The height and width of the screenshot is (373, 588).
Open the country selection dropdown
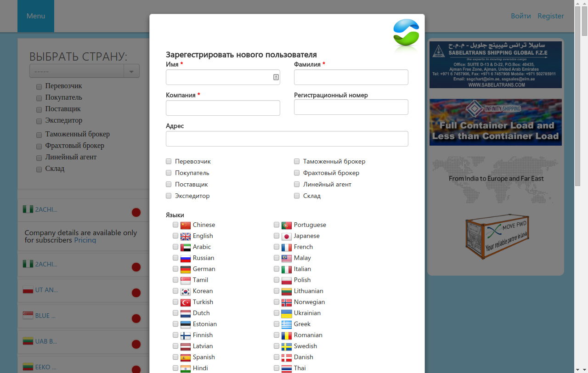click(x=131, y=71)
